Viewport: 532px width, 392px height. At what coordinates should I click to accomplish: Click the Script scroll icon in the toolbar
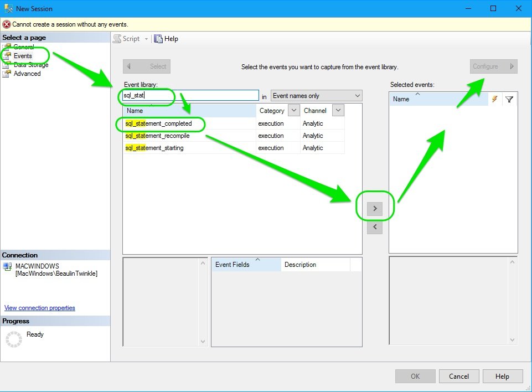(118, 39)
